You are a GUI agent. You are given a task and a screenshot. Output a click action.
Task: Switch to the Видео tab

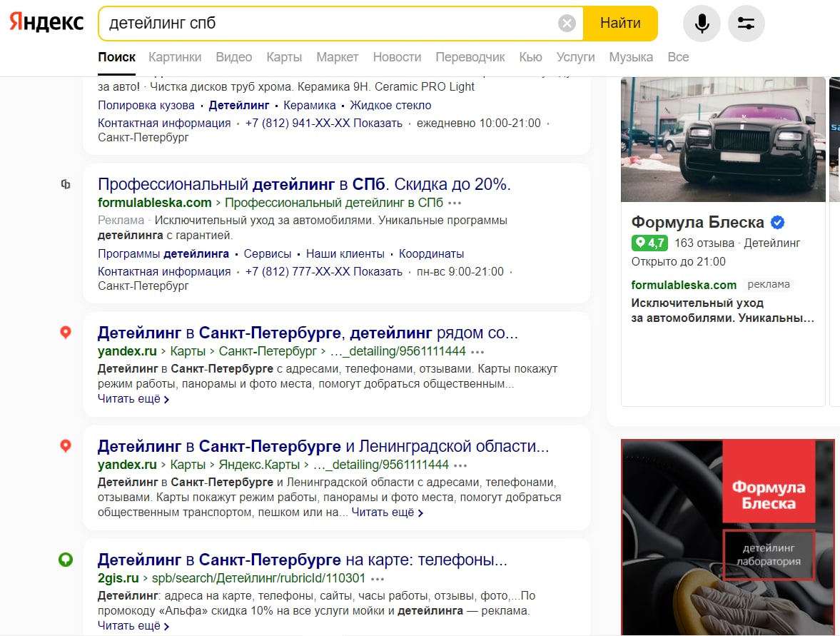tap(233, 57)
